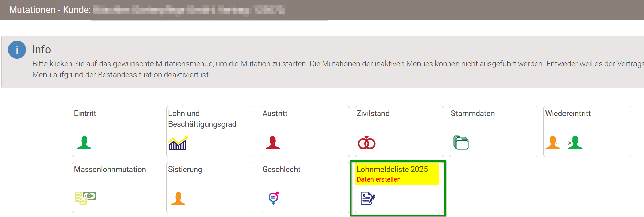Image resolution: width=644 pixels, height=217 pixels.
Task: Select the Stammdaten tile label
Action: tap(472, 113)
